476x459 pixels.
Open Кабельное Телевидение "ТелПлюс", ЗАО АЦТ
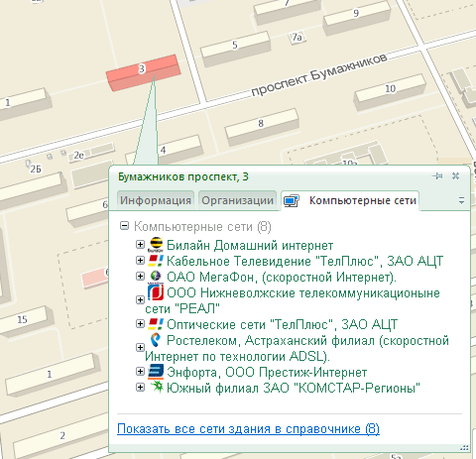pyautogui.click(x=304, y=261)
